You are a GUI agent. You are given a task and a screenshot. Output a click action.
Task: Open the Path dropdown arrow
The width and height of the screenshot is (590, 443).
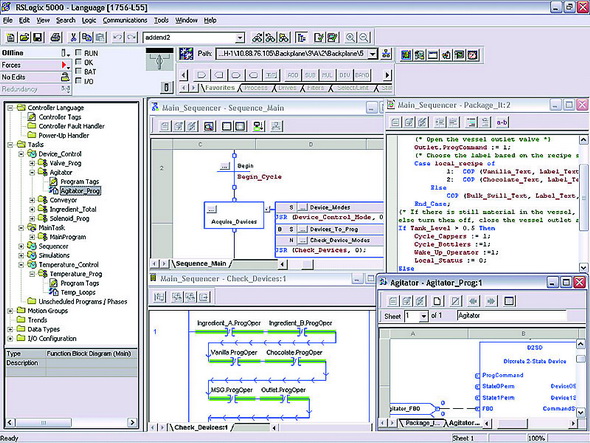372,54
